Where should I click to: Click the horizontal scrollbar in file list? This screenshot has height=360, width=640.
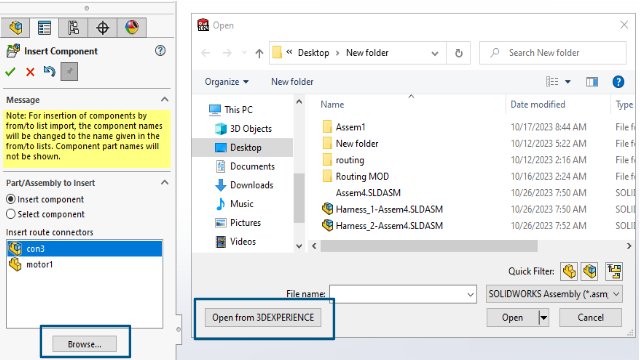click(429, 246)
